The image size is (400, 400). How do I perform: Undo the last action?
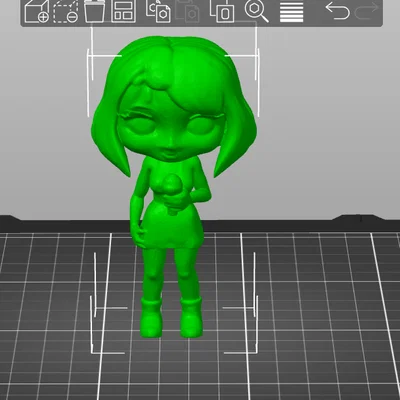pyautogui.click(x=337, y=11)
